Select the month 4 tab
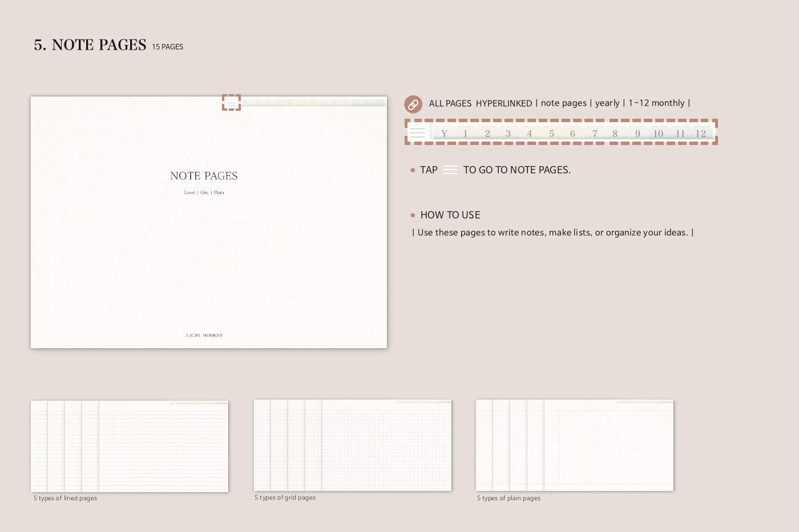Screen dimensions: 799x532 pyautogui.click(x=529, y=134)
